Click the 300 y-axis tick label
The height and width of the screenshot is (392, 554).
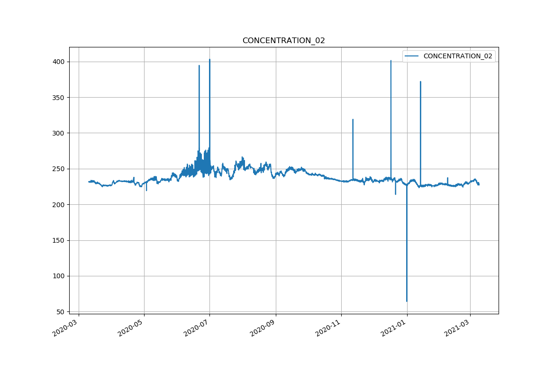(x=59, y=133)
